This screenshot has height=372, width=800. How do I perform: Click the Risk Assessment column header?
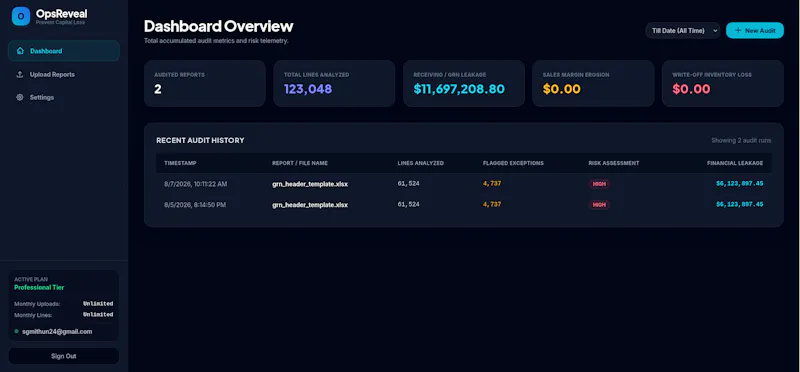(x=614, y=163)
